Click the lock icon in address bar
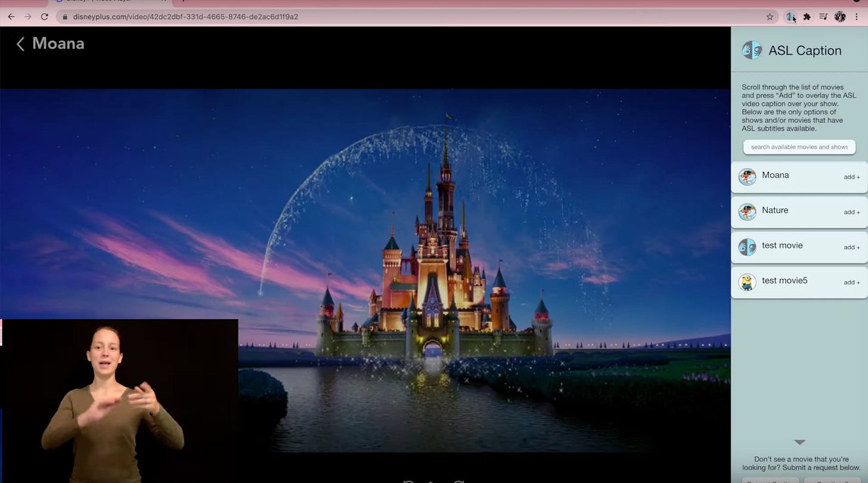This screenshot has height=483, width=868. pyautogui.click(x=65, y=17)
